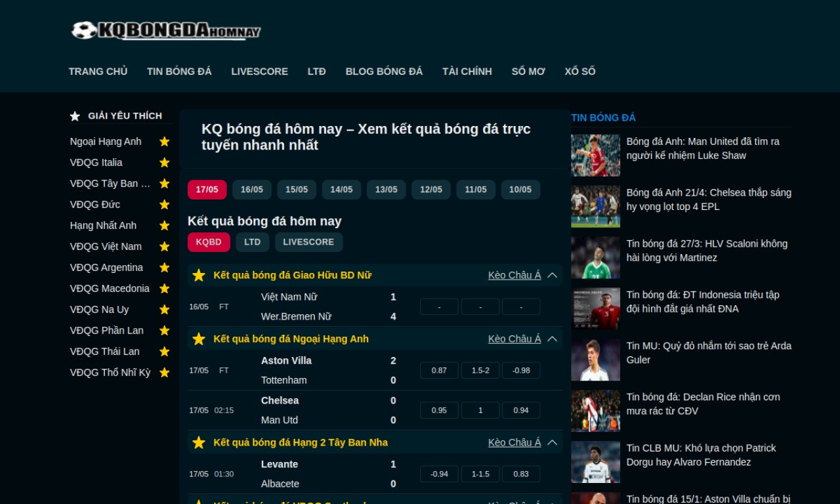This screenshot has width=840, height=504.
Task: Open TÀI CHÍNH menu item
Action: point(467,72)
